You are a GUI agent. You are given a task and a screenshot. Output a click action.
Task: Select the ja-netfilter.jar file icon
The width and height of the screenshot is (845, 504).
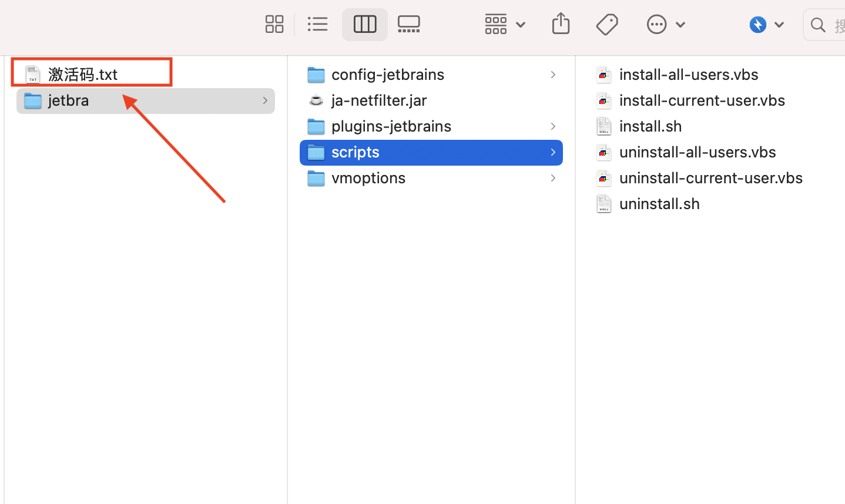click(x=316, y=100)
